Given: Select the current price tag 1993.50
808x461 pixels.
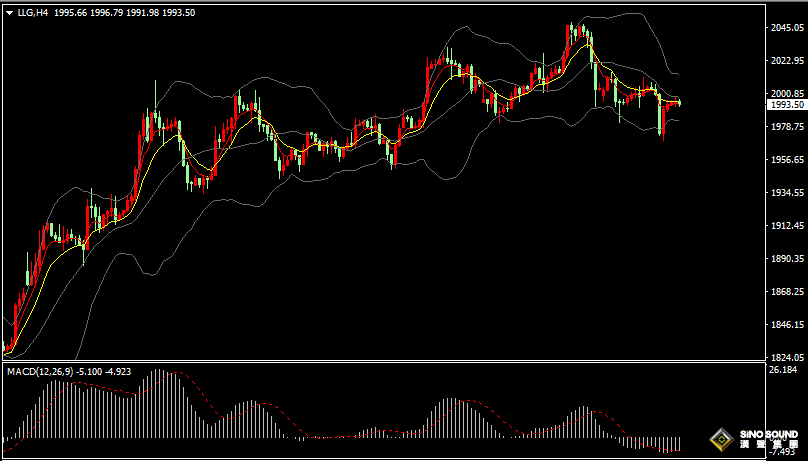Looking at the screenshot, I should 787,104.
